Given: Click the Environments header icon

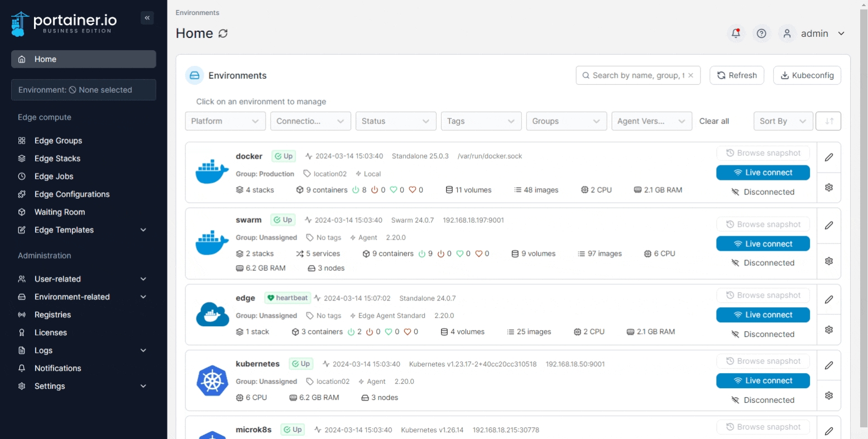Looking at the screenshot, I should point(195,75).
